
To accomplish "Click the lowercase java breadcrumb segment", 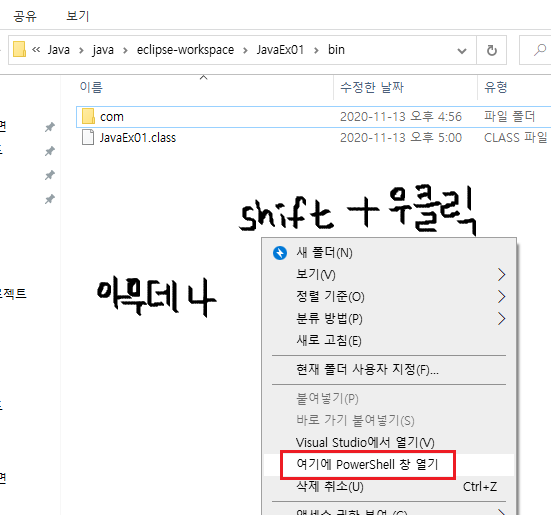I will coord(103,50).
